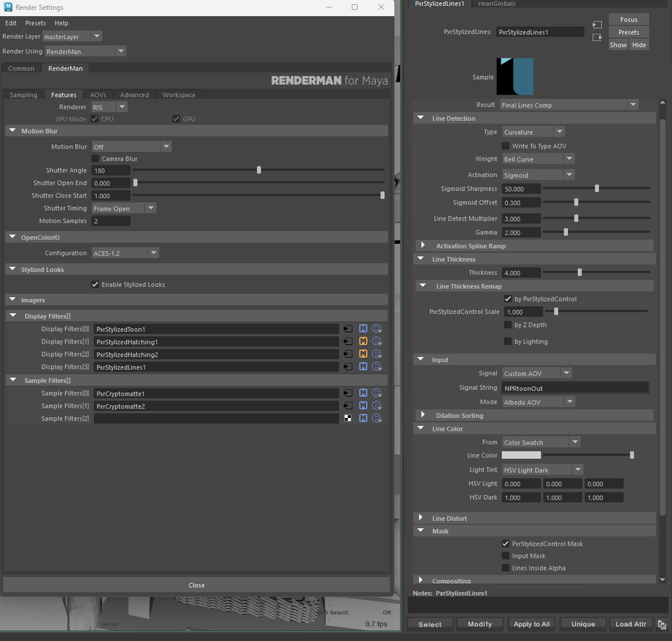Toggle Camera Blur checkbox
Screen dimensions: 672x641
(95, 159)
